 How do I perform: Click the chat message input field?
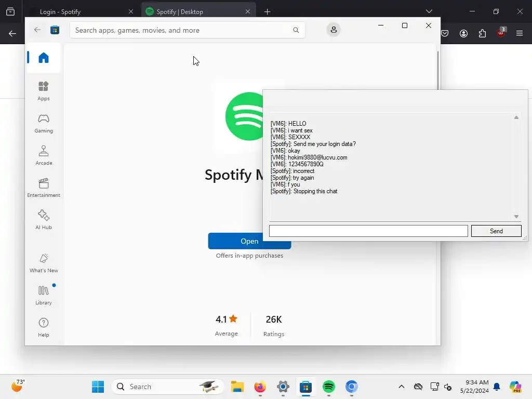(368, 231)
